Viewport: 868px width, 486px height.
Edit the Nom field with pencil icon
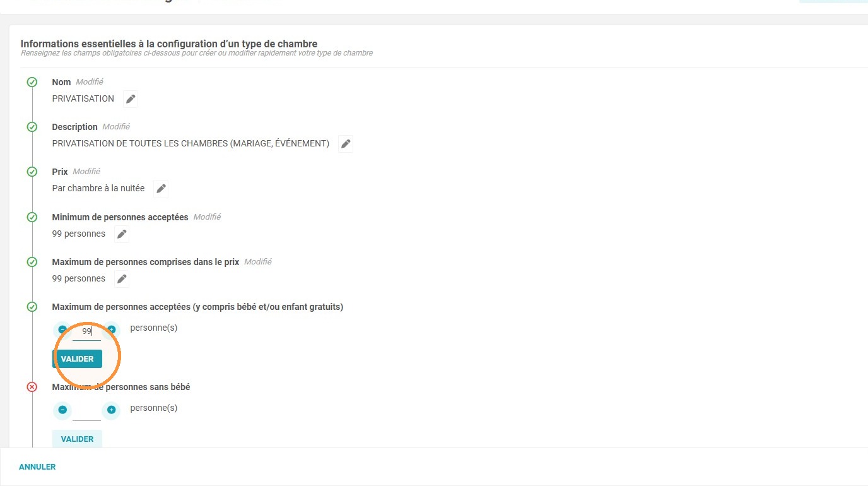click(131, 99)
